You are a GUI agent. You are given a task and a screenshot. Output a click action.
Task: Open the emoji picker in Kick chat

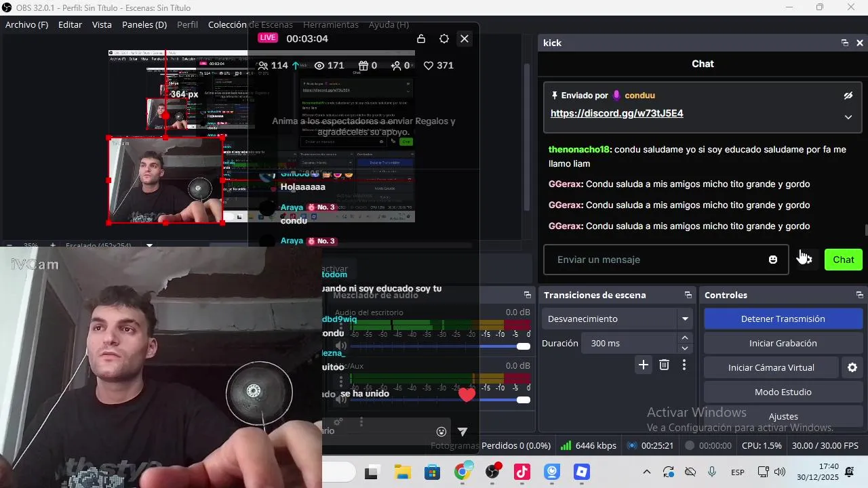pyautogui.click(x=772, y=260)
